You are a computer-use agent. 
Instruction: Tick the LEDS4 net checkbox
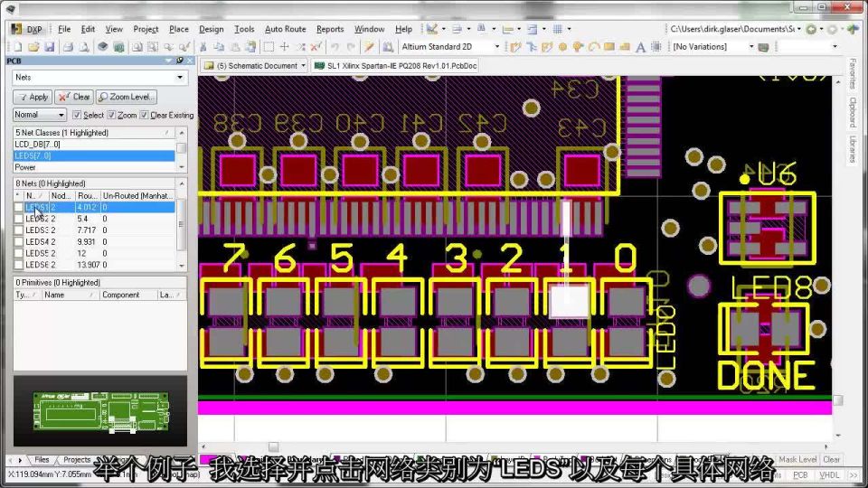pyautogui.click(x=19, y=242)
